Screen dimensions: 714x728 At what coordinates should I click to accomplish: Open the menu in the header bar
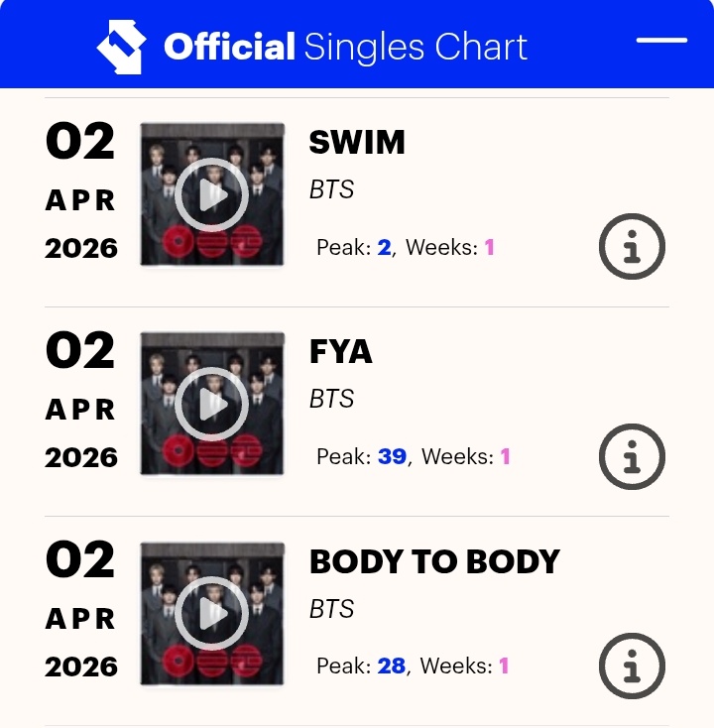661,41
